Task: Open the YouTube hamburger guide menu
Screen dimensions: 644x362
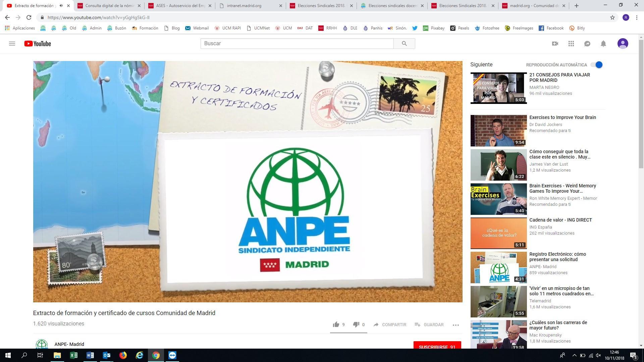Action: (x=12, y=44)
